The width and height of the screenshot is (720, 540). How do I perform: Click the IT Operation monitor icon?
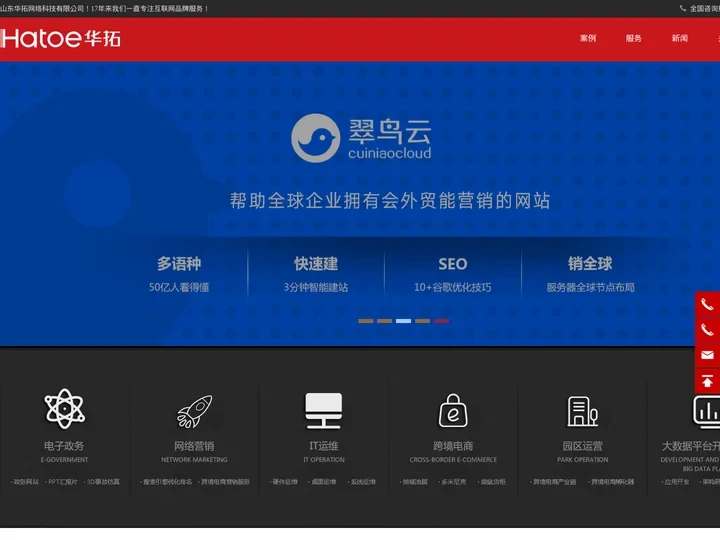tap(324, 411)
